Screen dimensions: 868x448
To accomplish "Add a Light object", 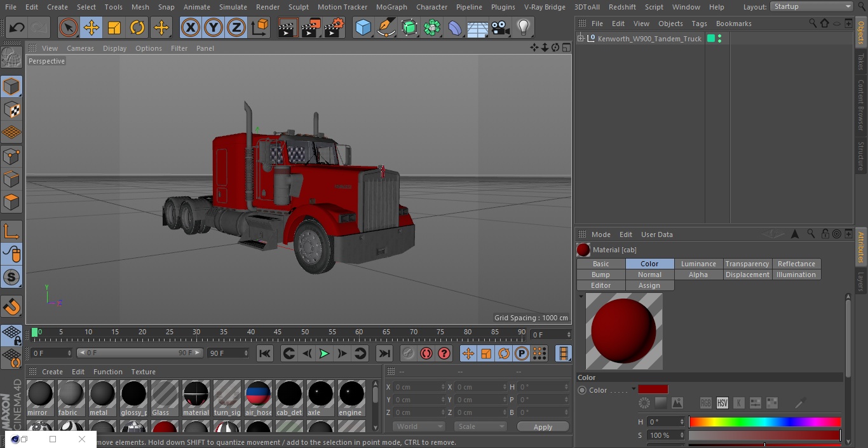I will [524, 27].
